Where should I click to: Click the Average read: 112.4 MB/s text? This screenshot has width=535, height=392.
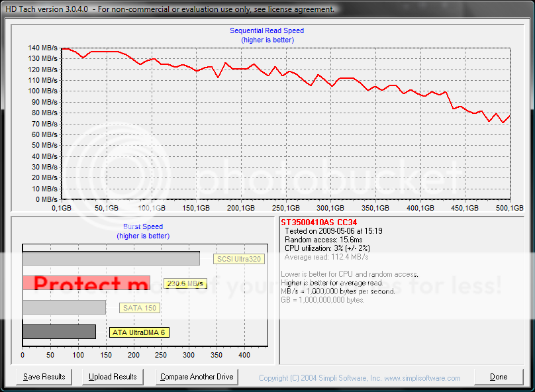[x=326, y=257]
